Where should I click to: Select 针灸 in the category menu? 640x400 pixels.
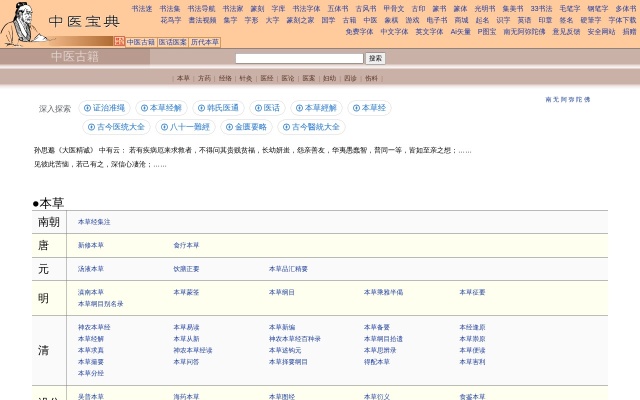(245, 77)
